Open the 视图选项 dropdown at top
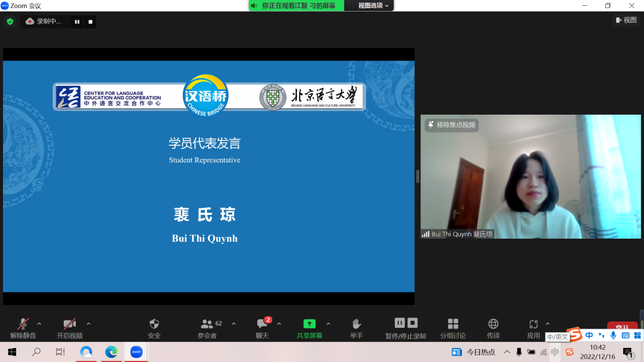 click(374, 5)
